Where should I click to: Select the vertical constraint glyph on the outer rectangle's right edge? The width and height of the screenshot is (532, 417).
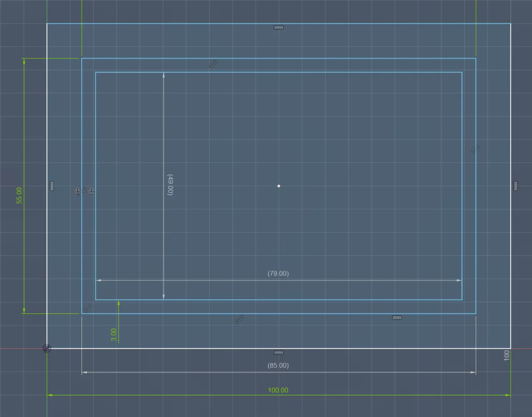click(x=516, y=186)
